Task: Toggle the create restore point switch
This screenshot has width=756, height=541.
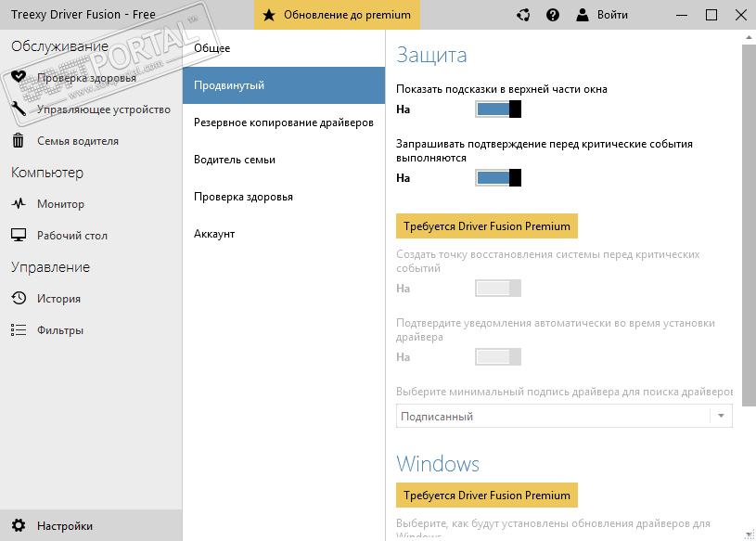Action: pyautogui.click(x=498, y=289)
